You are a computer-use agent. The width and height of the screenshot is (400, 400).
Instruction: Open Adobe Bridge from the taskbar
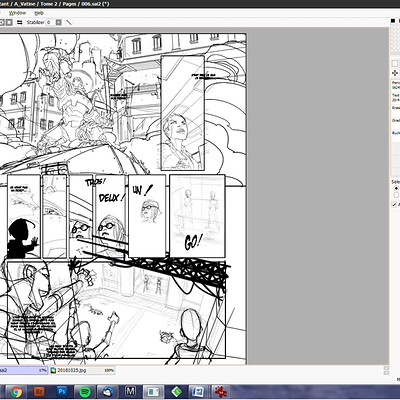(39, 392)
